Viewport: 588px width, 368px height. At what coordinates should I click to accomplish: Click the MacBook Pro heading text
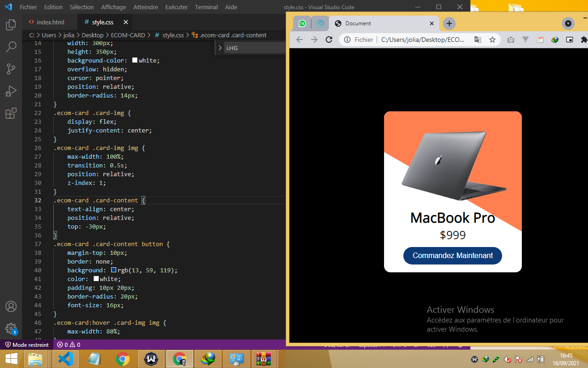[452, 218]
